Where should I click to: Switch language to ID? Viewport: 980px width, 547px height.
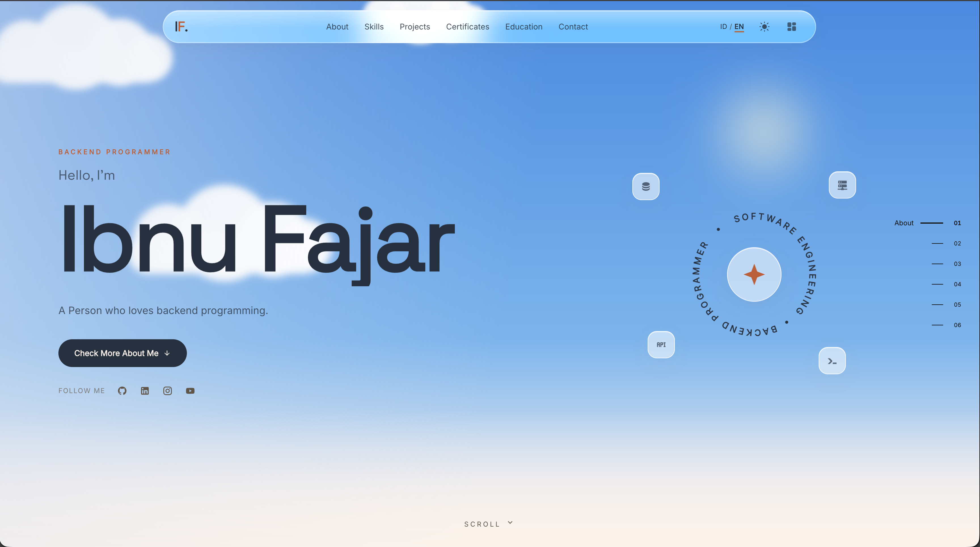coord(723,27)
